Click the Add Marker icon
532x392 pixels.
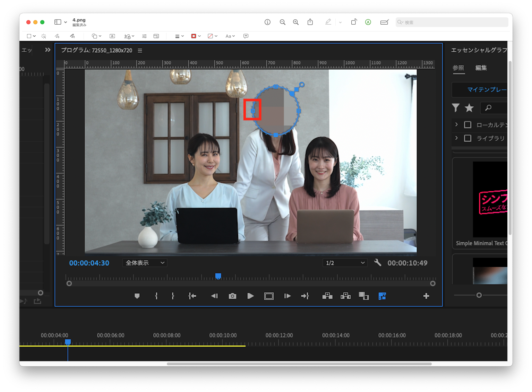coord(137,296)
